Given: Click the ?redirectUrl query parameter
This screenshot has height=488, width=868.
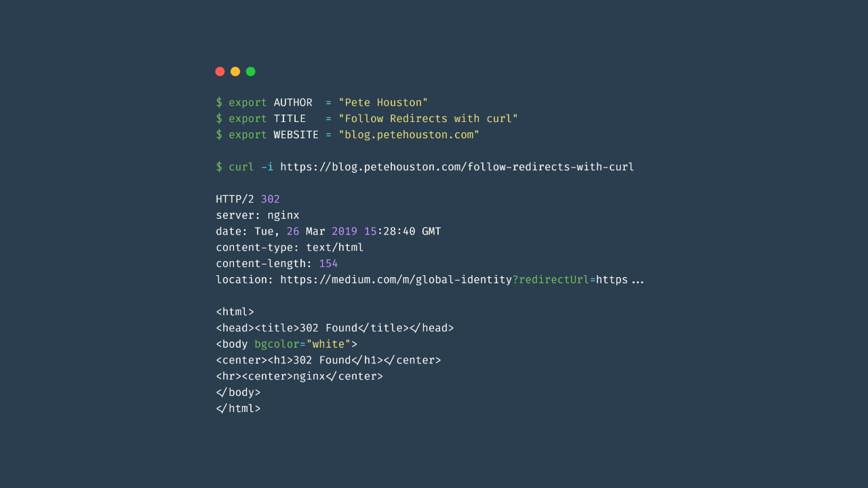Looking at the screenshot, I should 553,279.
